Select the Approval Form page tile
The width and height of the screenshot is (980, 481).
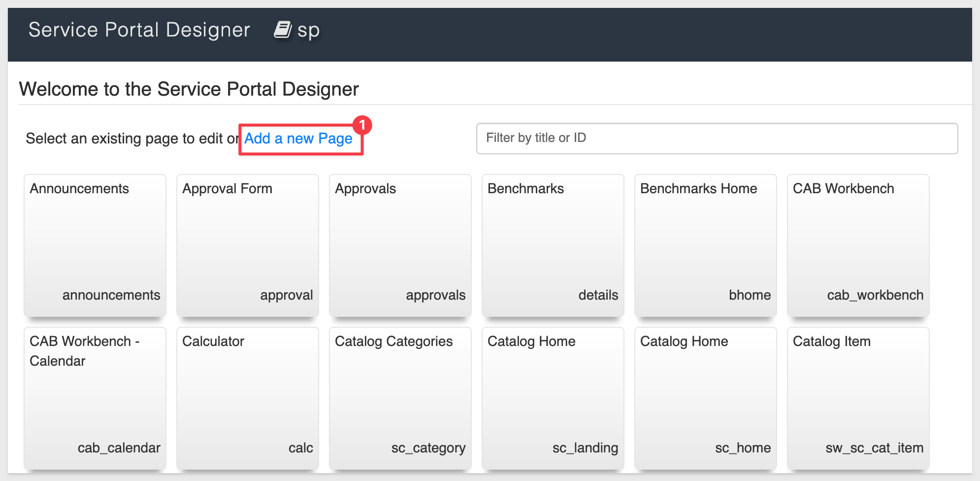click(248, 245)
